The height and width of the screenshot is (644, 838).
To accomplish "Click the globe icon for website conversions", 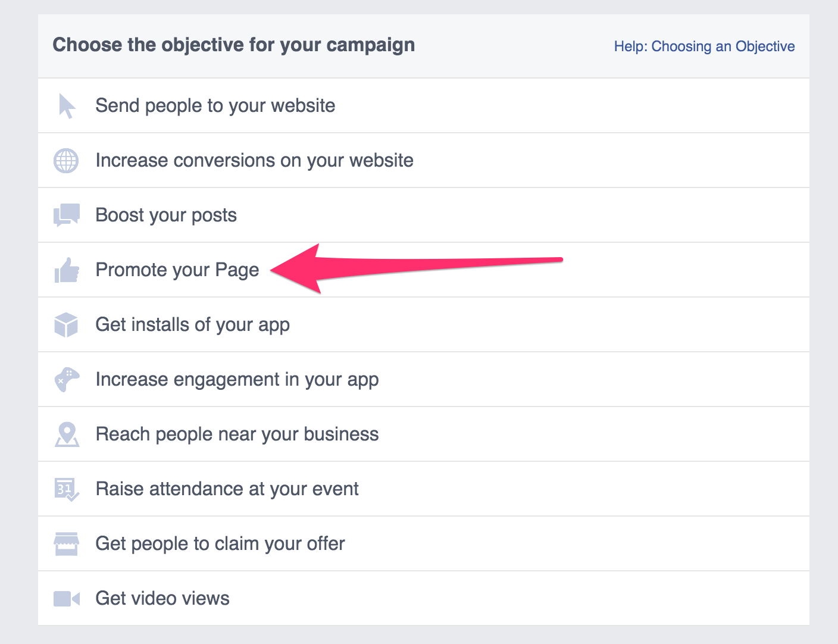I will pos(66,161).
